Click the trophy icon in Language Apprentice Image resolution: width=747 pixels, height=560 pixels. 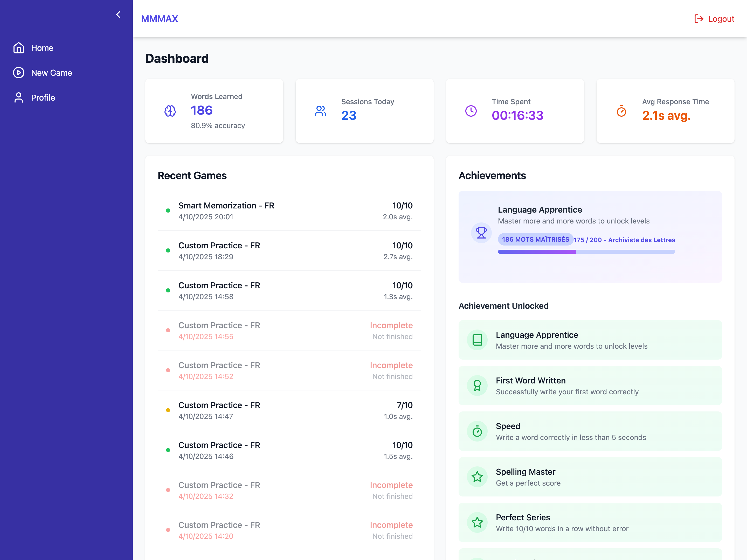[x=481, y=233]
